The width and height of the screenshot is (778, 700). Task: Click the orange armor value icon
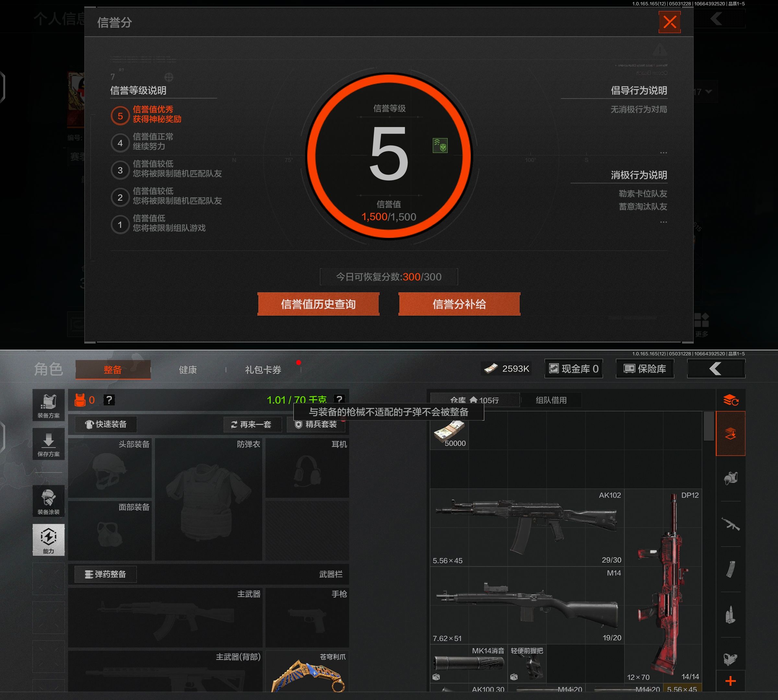[80, 400]
